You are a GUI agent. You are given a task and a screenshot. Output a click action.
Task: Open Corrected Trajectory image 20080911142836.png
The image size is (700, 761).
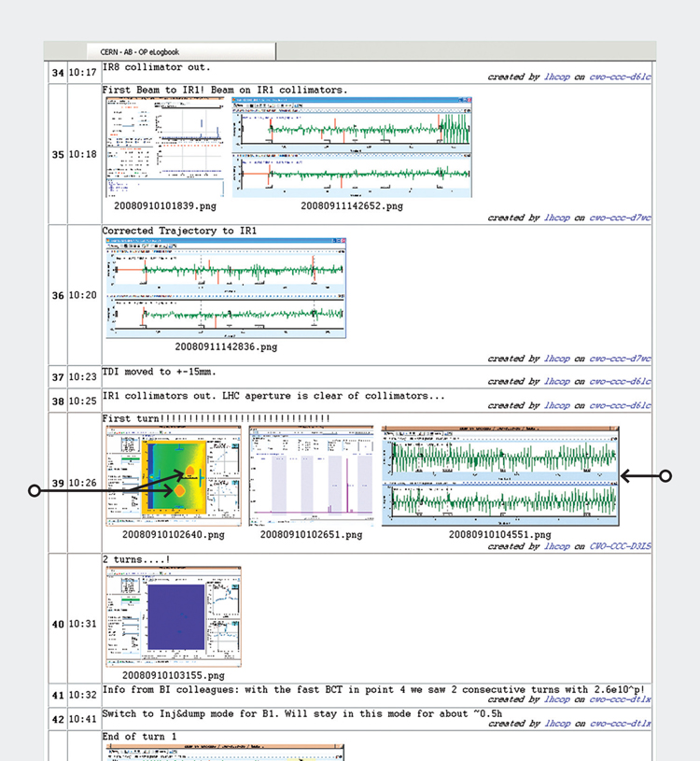[x=225, y=288]
